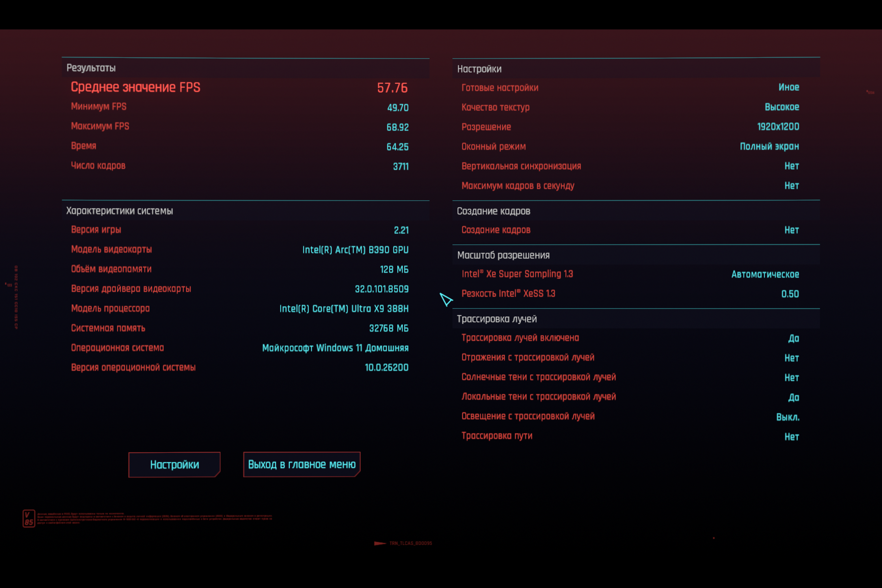882x588 pixels.
Task: Click the Intel Xe Super Sampling Автоматическое value
Action: [765, 274]
